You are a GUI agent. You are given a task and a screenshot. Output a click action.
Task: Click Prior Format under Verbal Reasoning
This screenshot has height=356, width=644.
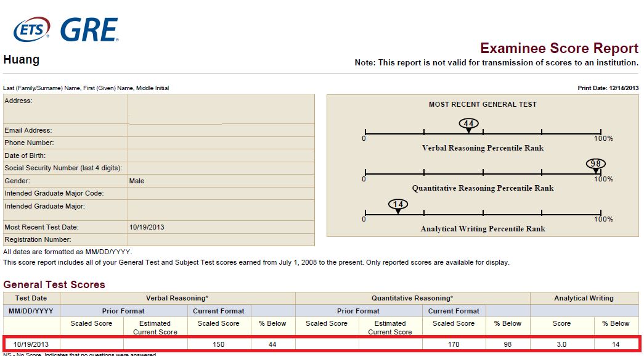pos(123,311)
